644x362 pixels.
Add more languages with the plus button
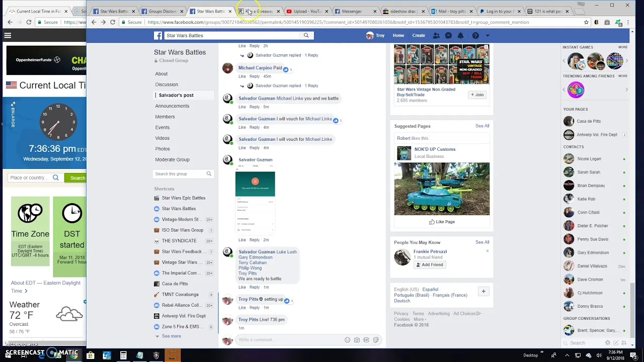pyautogui.click(x=484, y=291)
